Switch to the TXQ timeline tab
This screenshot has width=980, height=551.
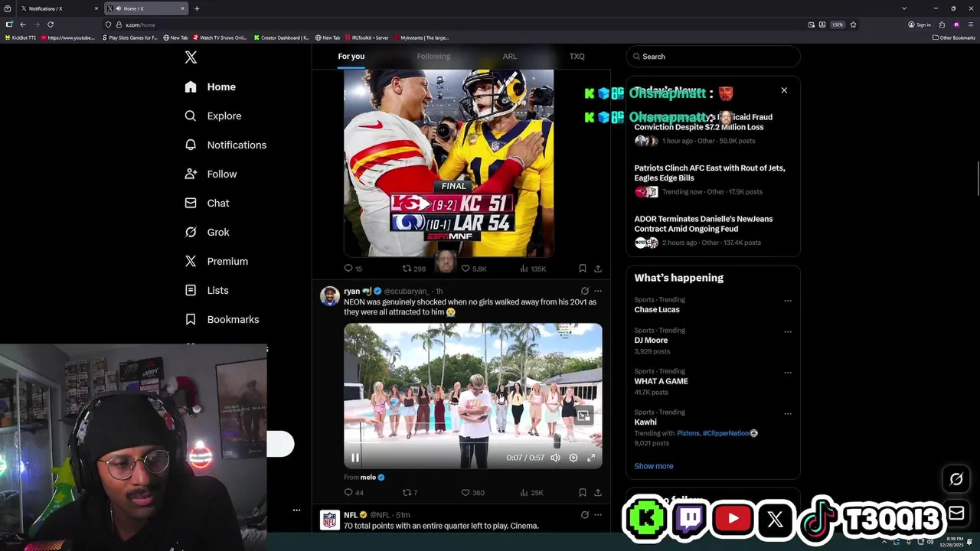(x=577, y=57)
